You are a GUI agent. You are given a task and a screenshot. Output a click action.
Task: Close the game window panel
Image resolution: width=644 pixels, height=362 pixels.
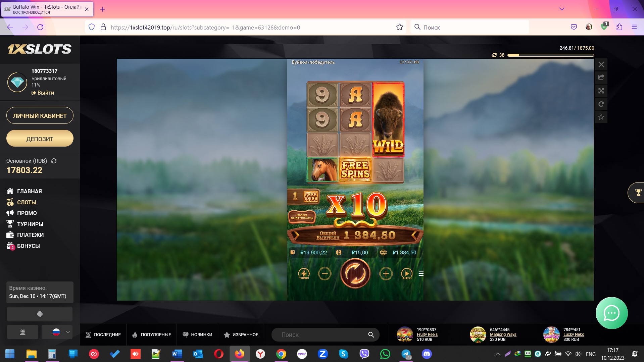(x=601, y=65)
